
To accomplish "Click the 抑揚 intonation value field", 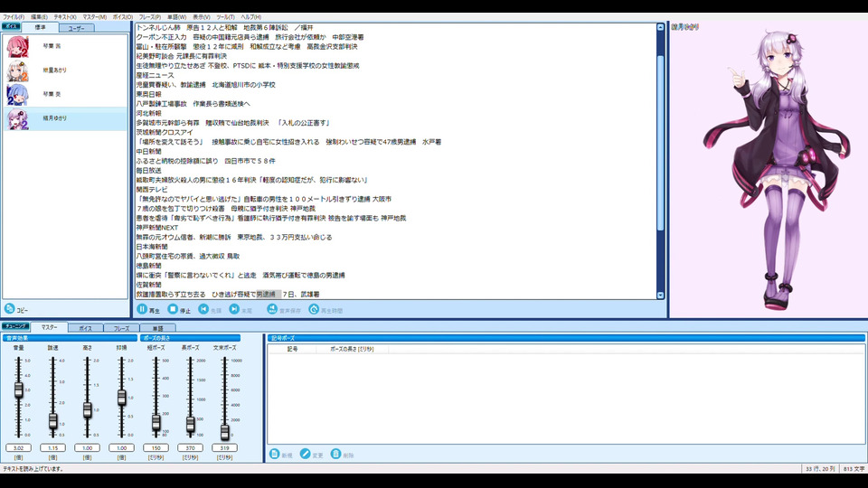I will point(121,447).
